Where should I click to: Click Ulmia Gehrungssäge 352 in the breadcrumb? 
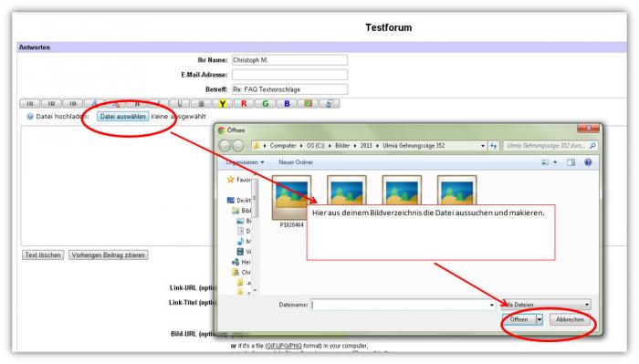[414, 145]
